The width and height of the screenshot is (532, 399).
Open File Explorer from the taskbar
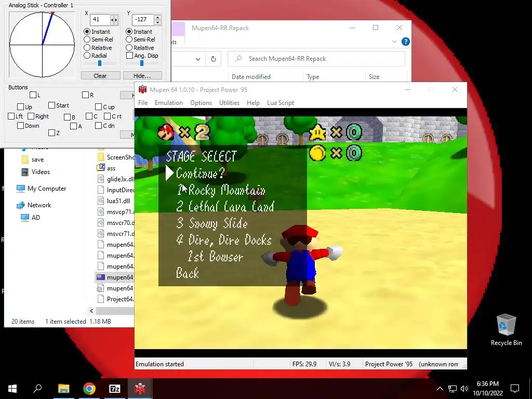pos(63,389)
